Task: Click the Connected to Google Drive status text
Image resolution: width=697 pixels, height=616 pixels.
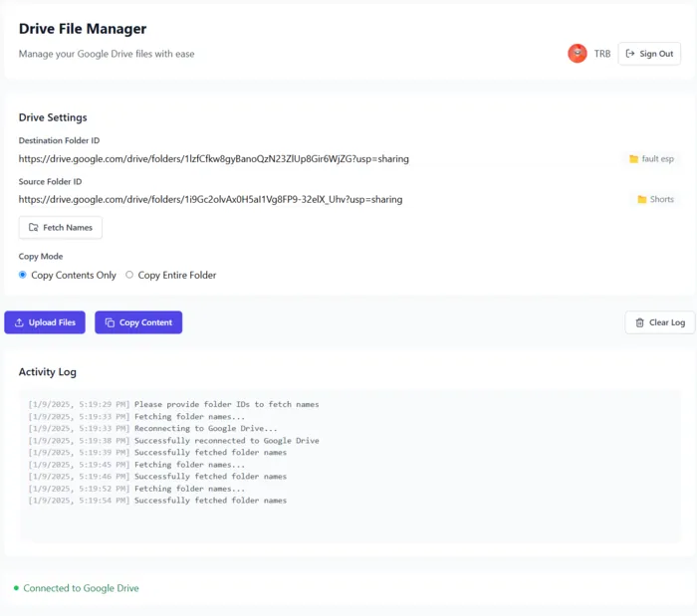Action: (81, 588)
